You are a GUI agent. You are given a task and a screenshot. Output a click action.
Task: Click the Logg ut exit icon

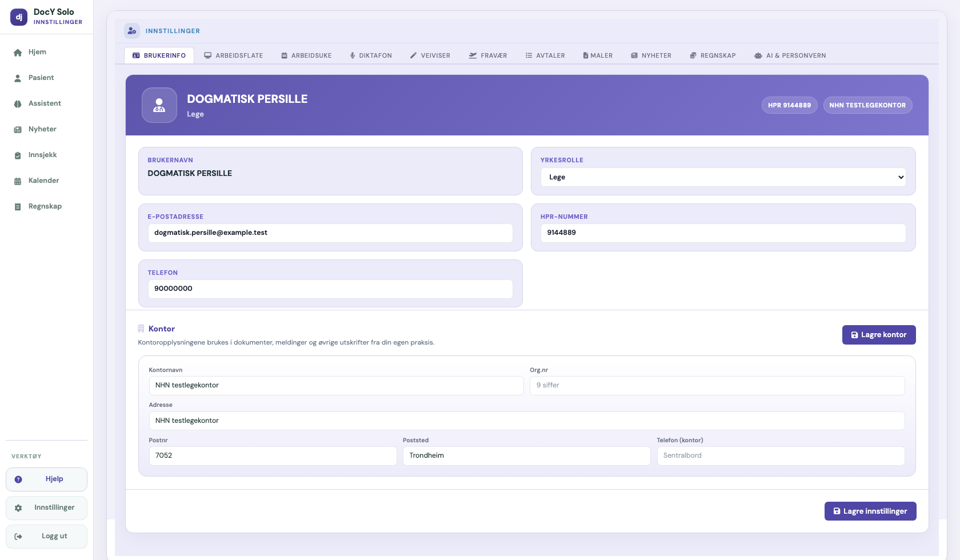[18, 536]
